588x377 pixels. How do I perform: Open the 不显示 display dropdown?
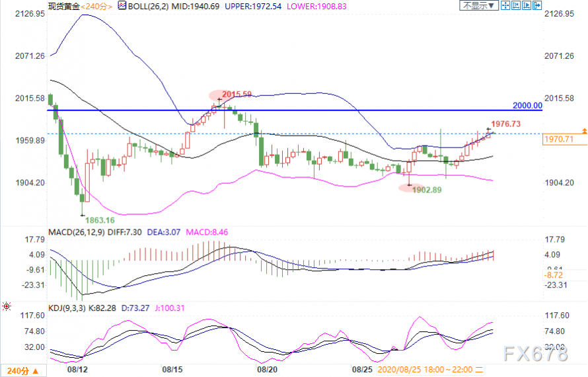(479, 6)
